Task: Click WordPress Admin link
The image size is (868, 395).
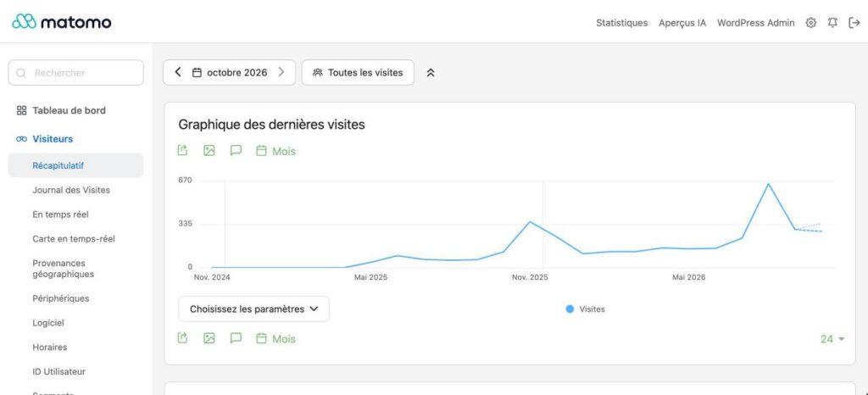Action: click(x=755, y=23)
